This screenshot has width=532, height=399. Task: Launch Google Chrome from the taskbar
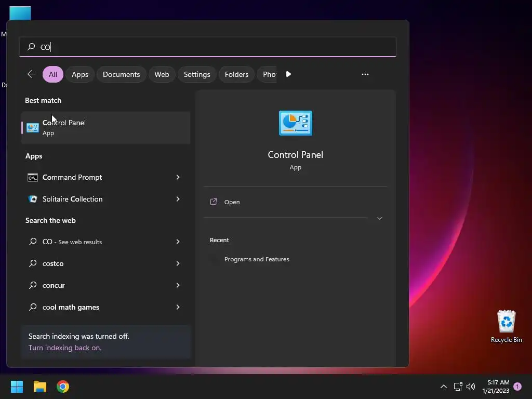click(63, 387)
